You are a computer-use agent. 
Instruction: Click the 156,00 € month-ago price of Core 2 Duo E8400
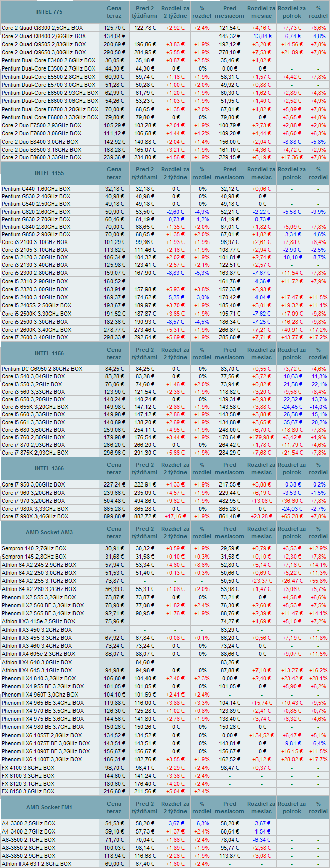[x=230, y=142]
